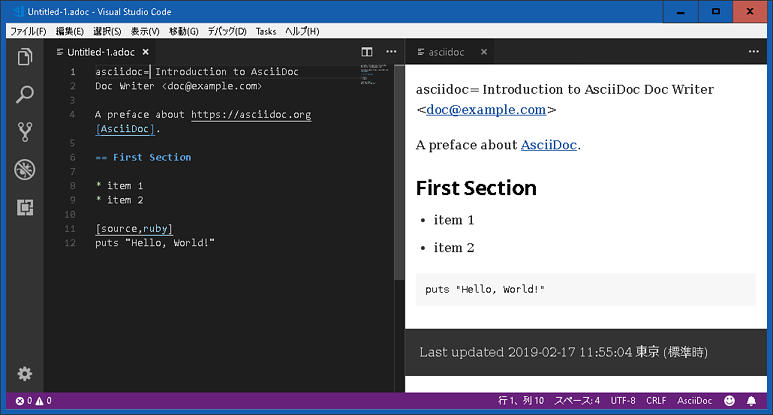Change file encoding UTF-8
This screenshot has width=773, height=415.
pyautogui.click(x=623, y=401)
